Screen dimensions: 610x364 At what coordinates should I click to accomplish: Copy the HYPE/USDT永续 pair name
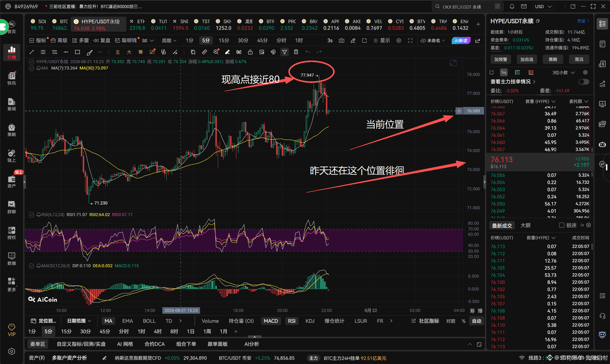(538, 21)
